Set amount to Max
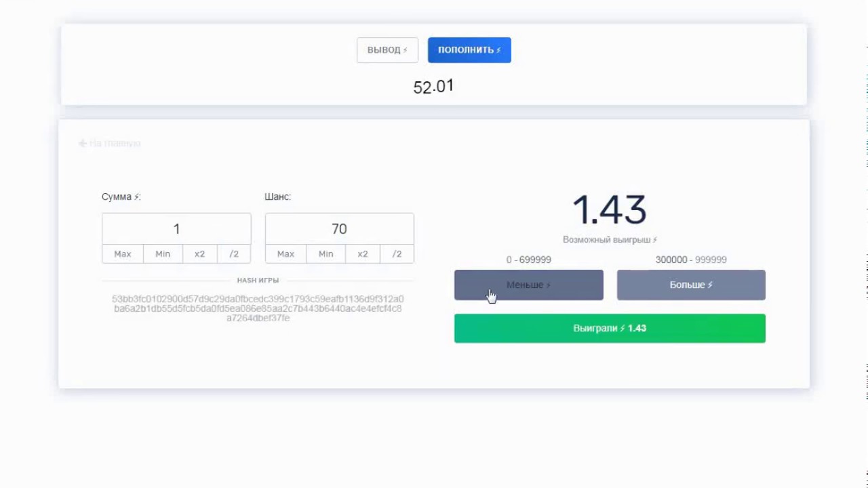 [123, 253]
